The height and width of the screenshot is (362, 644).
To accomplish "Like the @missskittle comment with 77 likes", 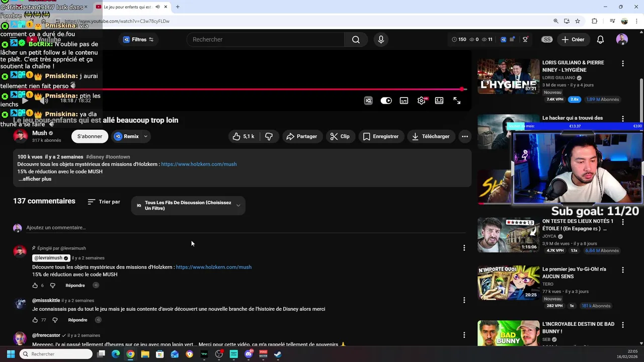I will click(35, 320).
